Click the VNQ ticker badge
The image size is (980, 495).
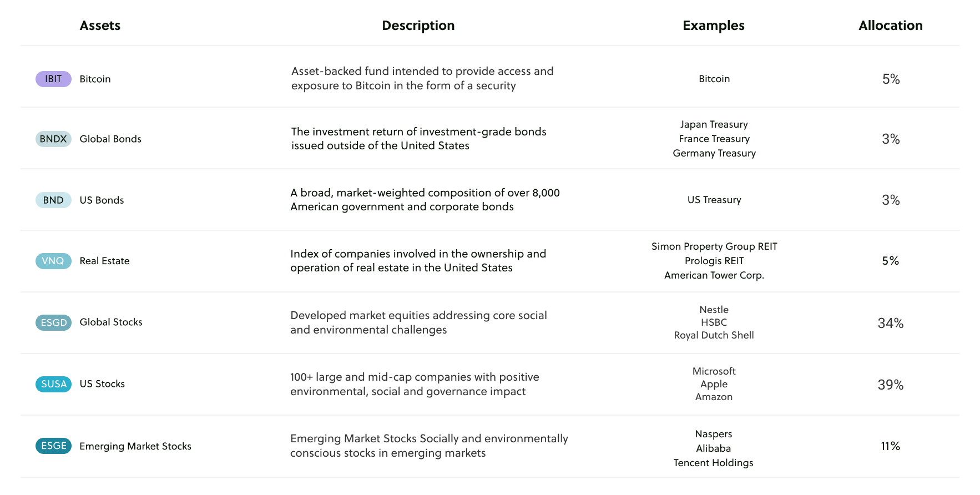click(53, 261)
